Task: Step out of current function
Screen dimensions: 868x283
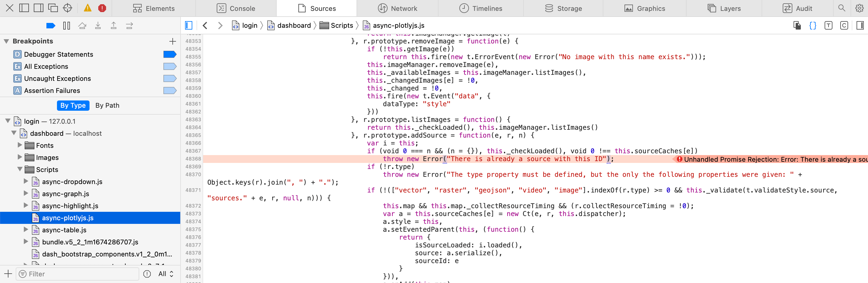Action: click(x=114, y=26)
